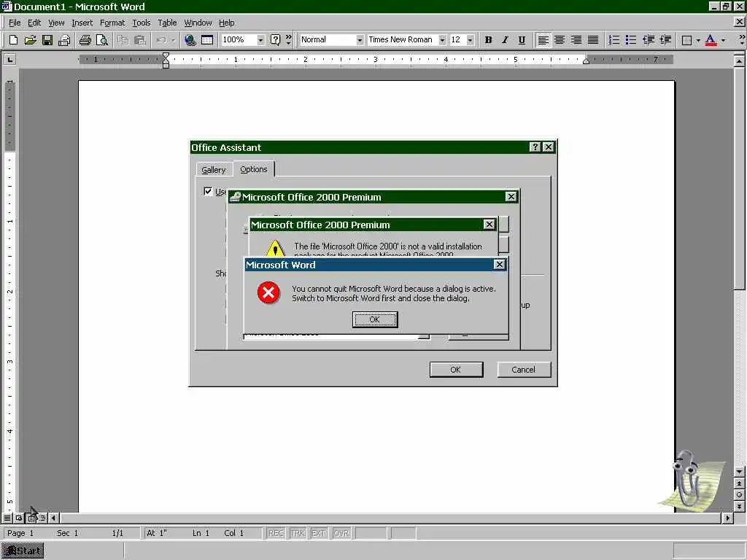Switch to Normal view icon
This screenshot has height=560, width=747.
[7, 518]
